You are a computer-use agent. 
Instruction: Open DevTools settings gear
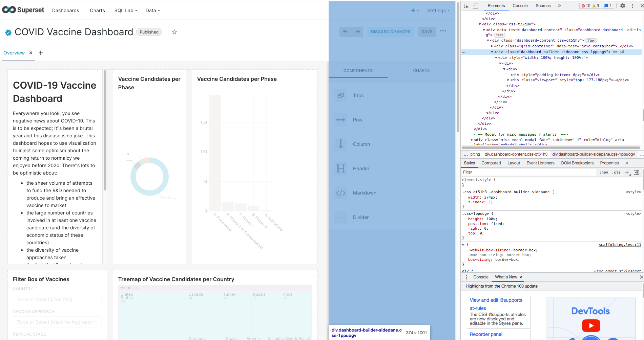pos(623,6)
